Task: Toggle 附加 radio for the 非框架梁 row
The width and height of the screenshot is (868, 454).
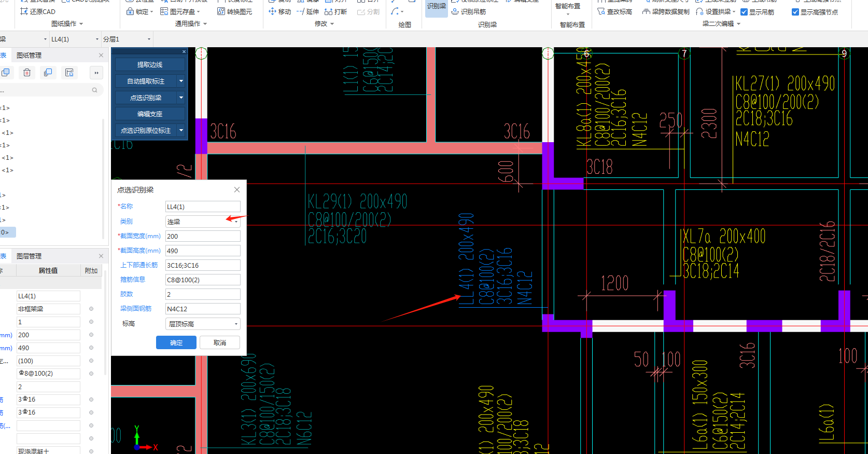Action: pos(91,309)
